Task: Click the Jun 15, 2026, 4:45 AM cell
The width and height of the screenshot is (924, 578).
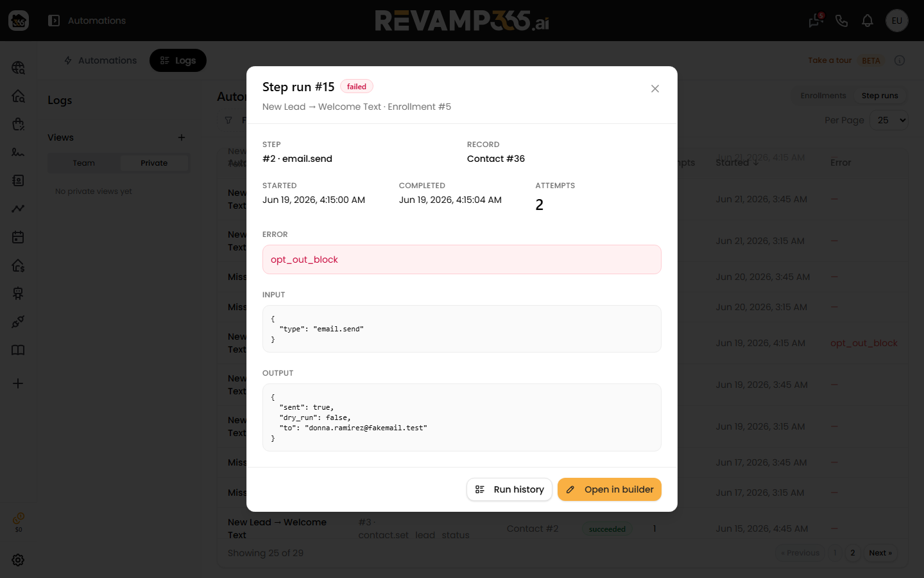Action: click(762, 529)
